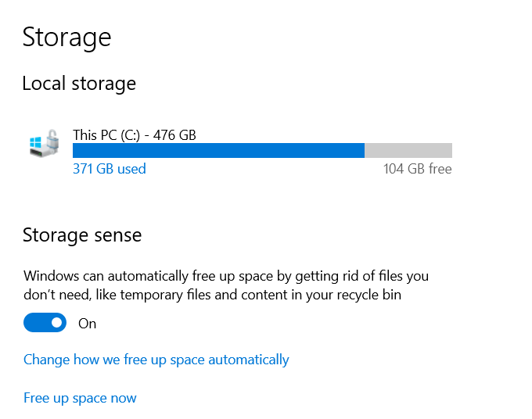The image size is (532, 419).
Task: Turn off the Storage sense toggle
Action: [x=45, y=323]
